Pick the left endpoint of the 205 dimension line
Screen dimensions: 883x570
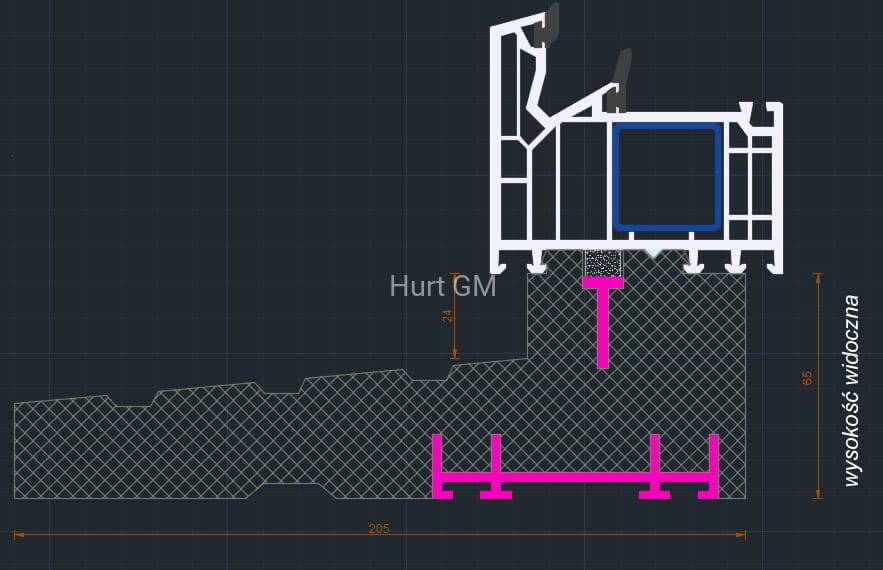point(15,535)
